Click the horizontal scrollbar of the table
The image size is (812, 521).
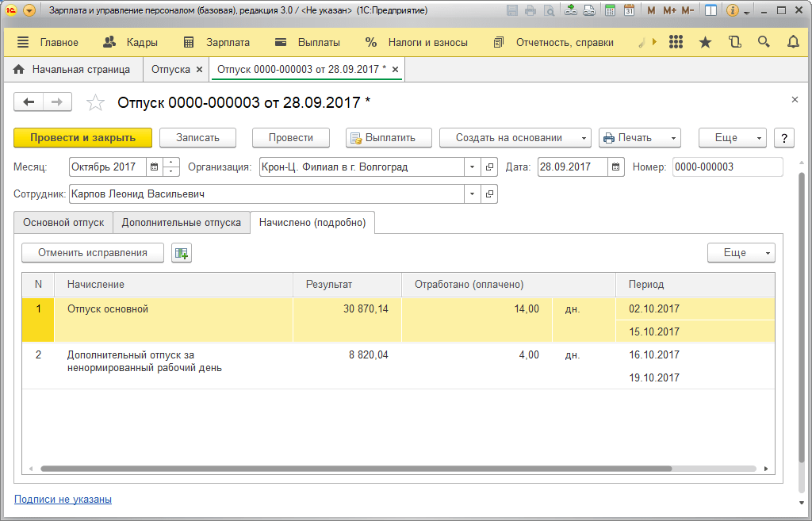coord(356,469)
